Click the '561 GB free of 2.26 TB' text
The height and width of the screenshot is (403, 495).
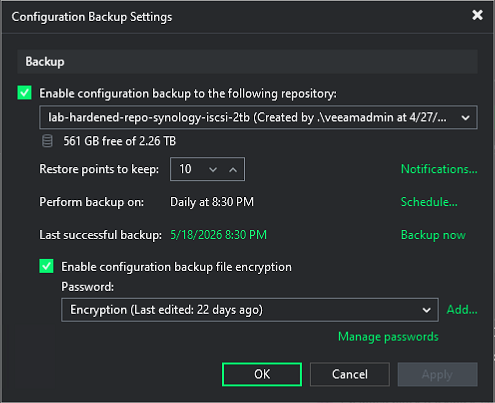pos(120,141)
